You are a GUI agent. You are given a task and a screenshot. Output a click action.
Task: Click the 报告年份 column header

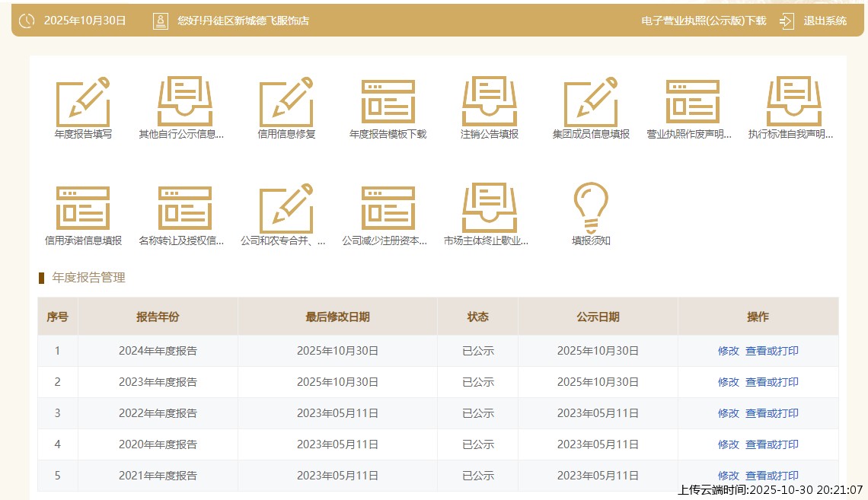158,317
